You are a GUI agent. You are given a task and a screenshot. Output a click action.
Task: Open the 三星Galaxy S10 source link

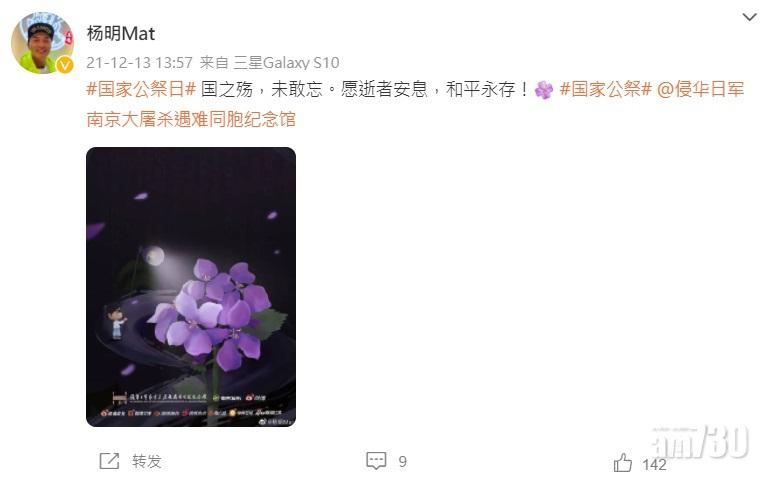[x=286, y=63]
